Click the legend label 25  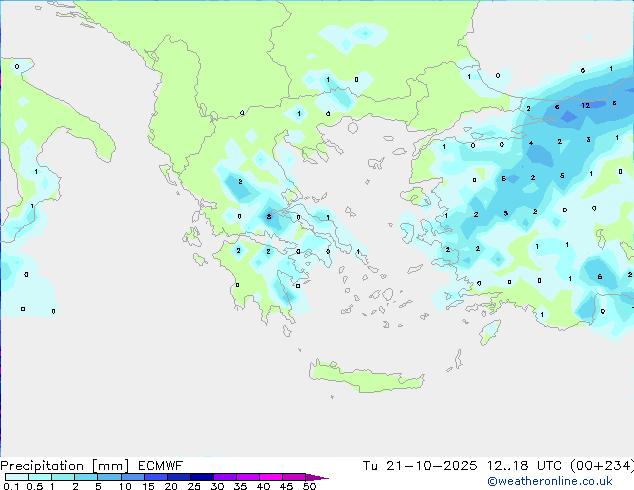[x=194, y=486]
